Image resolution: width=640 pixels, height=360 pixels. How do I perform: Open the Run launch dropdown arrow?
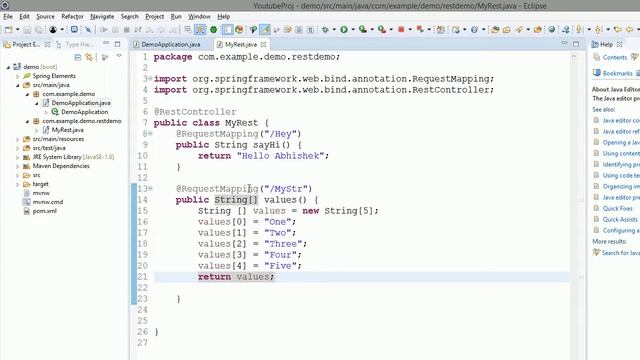353,29
